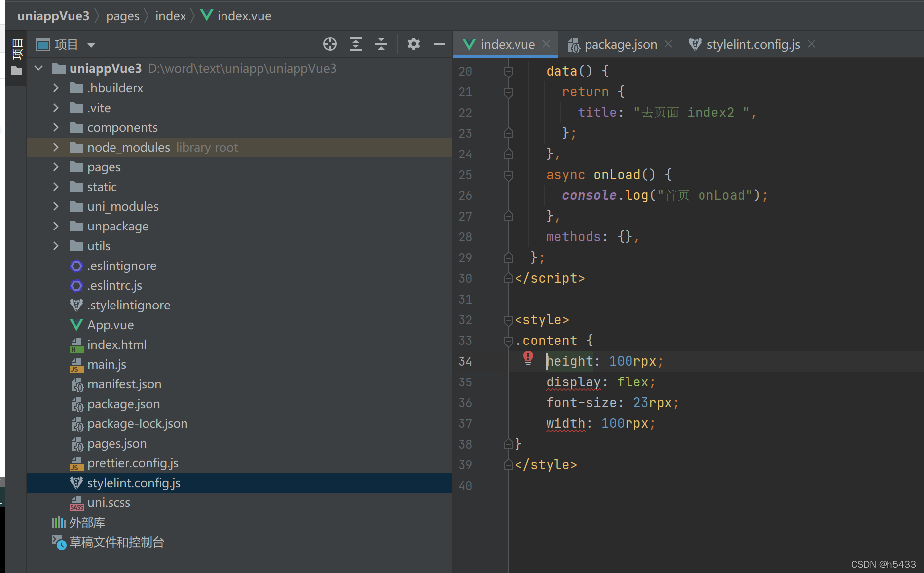Screen dimensions: 924x573
Task: Expand the unpackage folder
Action: pyautogui.click(x=56, y=226)
